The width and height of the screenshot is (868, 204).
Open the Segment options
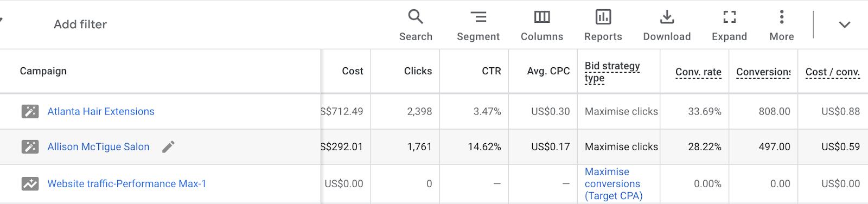click(478, 25)
